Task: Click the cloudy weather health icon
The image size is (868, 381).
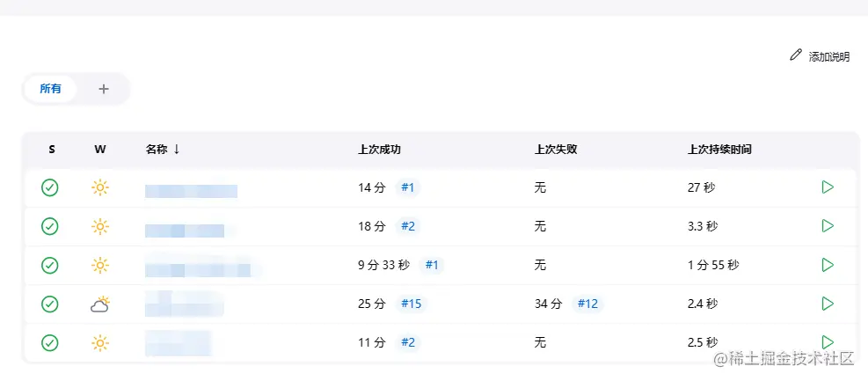Action: pyautogui.click(x=100, y=304)
